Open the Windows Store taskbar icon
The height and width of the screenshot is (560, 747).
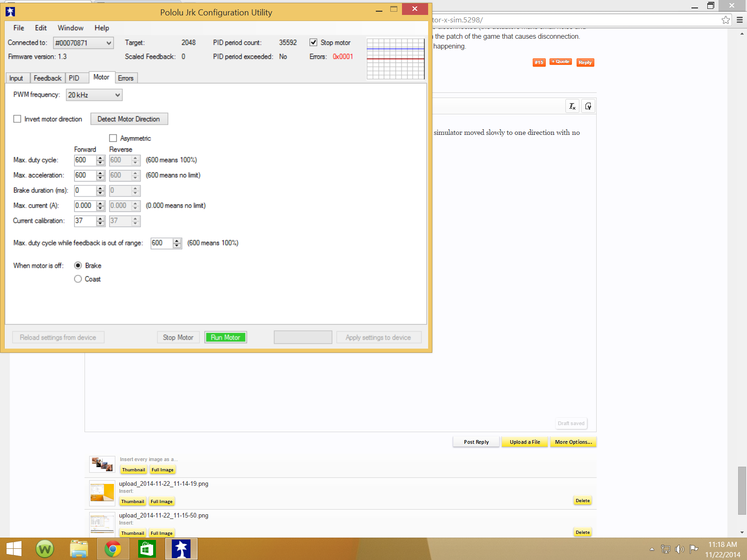point(147,549)
